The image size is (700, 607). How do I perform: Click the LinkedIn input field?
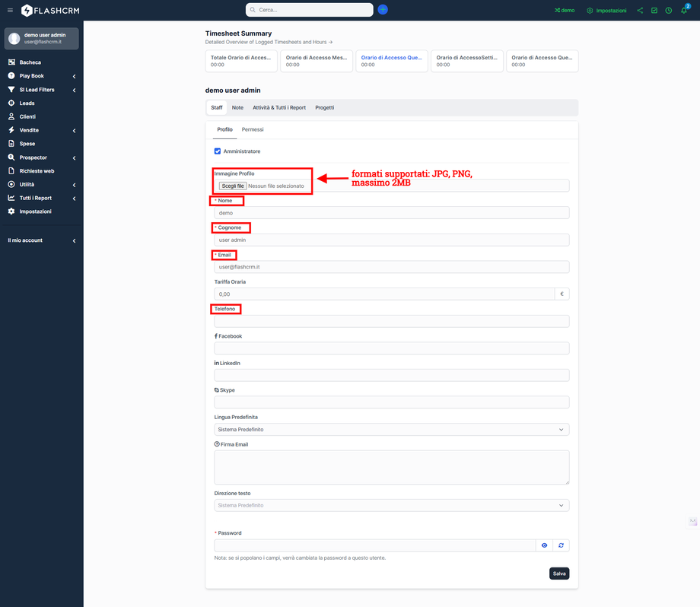392,375
